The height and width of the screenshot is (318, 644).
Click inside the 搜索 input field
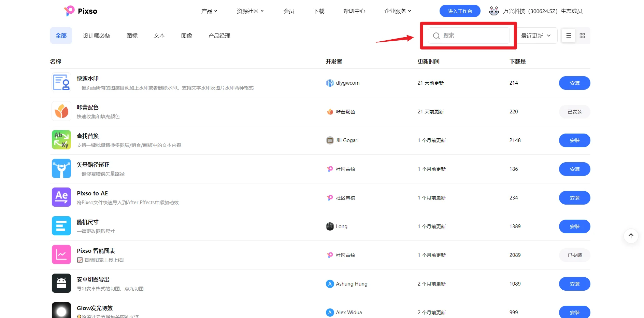[469, 35]
